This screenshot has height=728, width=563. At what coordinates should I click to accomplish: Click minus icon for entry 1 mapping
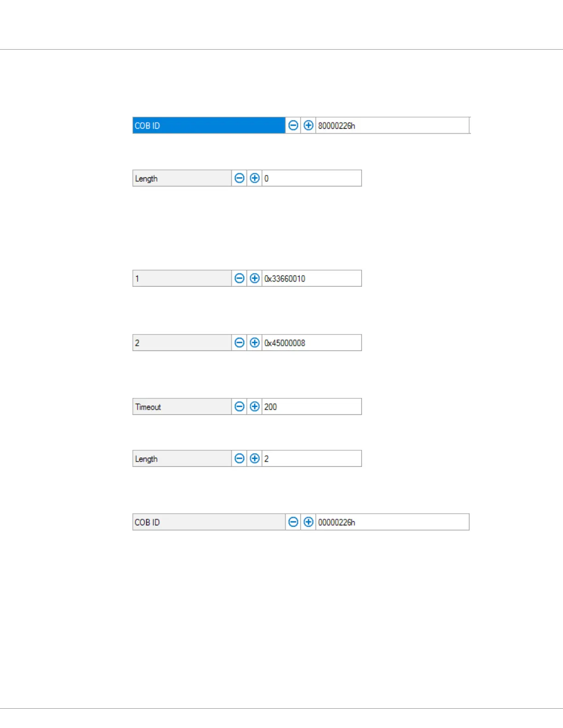[x=239, y=279]
